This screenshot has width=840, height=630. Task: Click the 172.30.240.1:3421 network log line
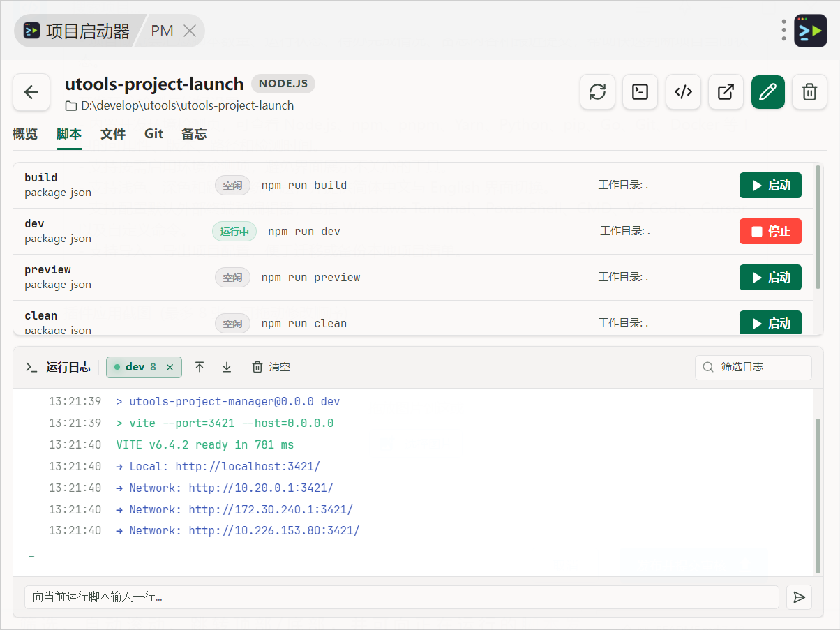coord(234,510)
